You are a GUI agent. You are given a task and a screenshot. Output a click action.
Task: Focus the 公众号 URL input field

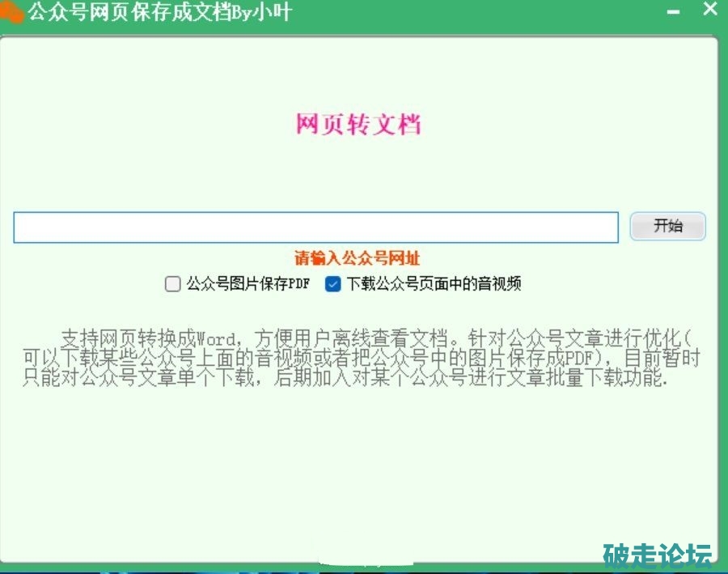click(x=315, y=227)
